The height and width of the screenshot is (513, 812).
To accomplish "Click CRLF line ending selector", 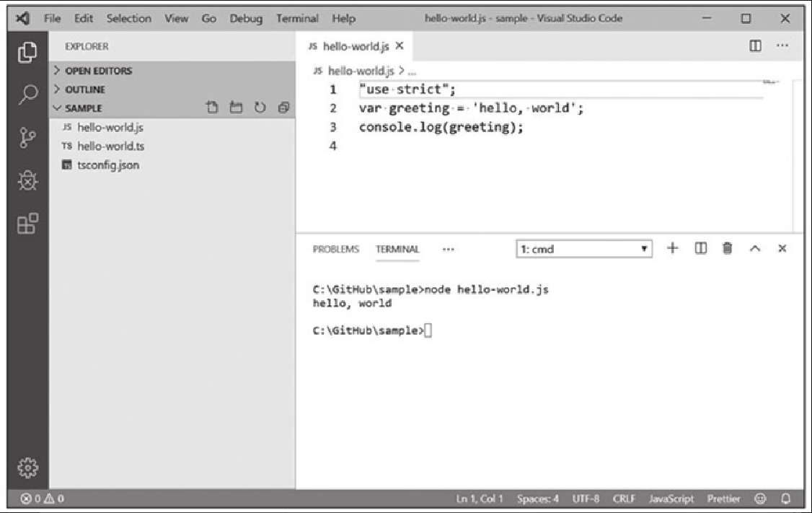I will [x=624, y=499].
